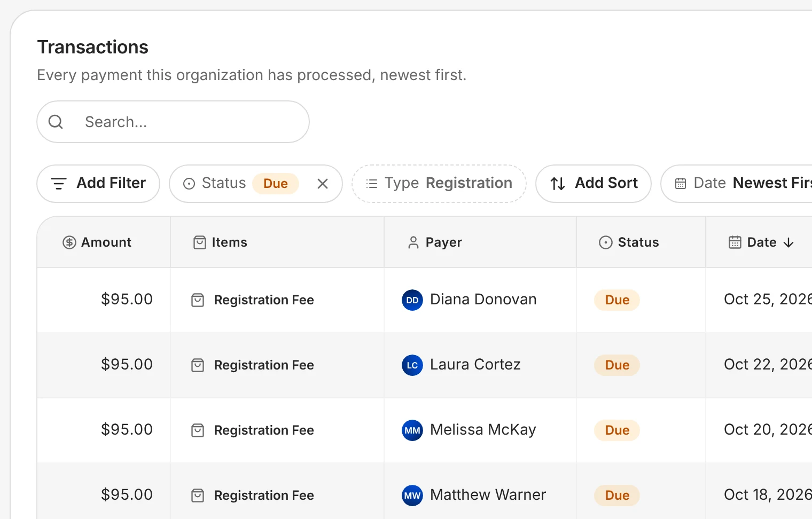This screenshot has width=812, height=519.
Task: Click the circle icon in the Status header
Action: pyautogui.click(x=606, y=242)
